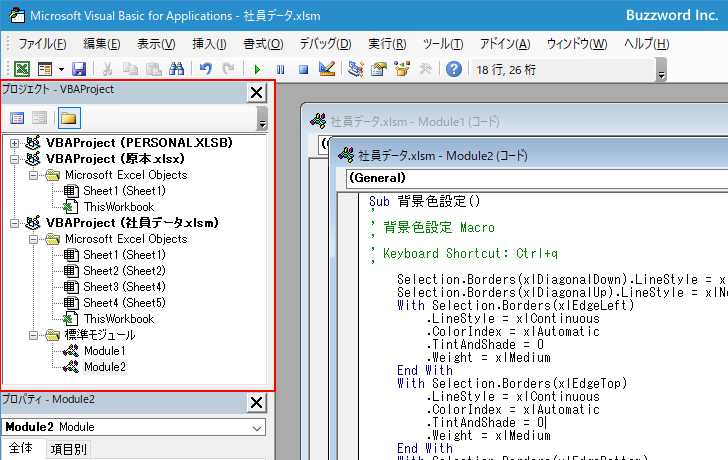Viewport: 728px width, 460px height.
Task: Open the ヘルプ(H) menu
Action: 646,44
